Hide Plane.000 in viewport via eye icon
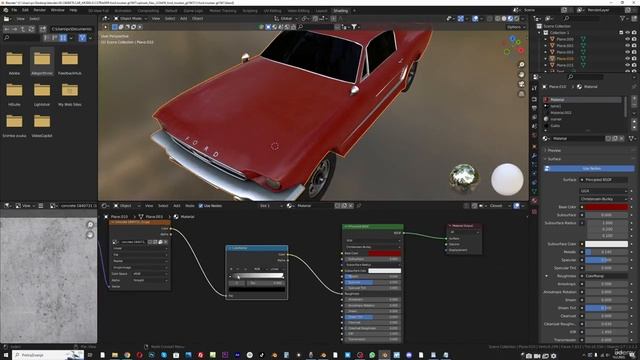The height and width of the screenshot is (360, 640). [x=628, y=39]
